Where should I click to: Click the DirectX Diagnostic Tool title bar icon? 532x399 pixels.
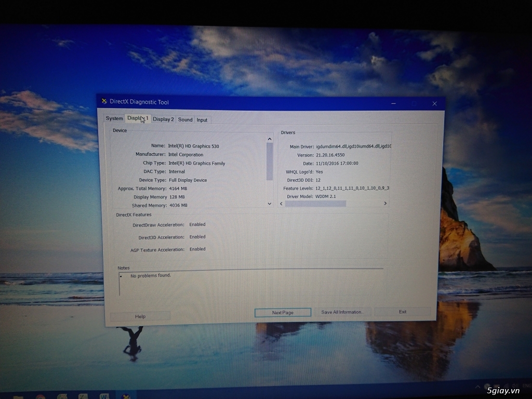point(104,101)
